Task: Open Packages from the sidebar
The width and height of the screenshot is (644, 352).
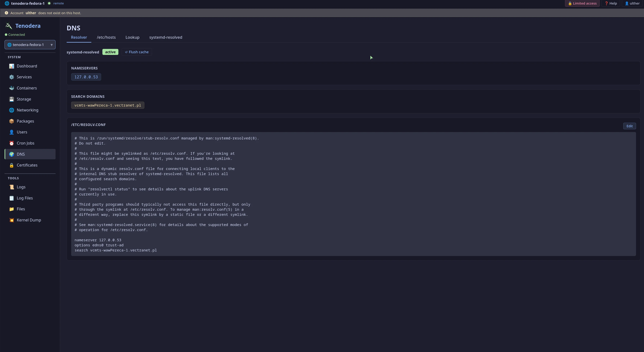Action: 30,121
